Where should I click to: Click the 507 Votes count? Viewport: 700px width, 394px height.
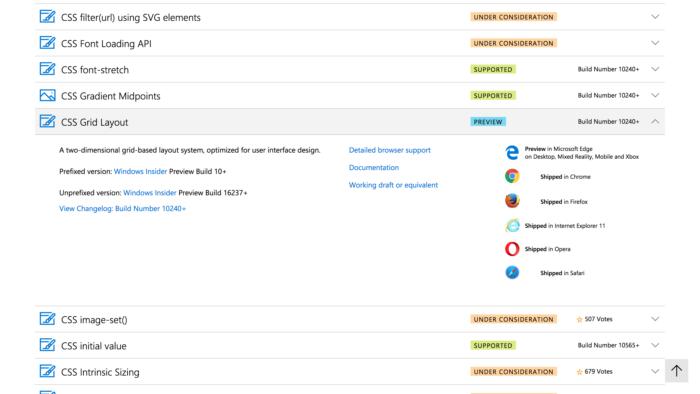598,319
